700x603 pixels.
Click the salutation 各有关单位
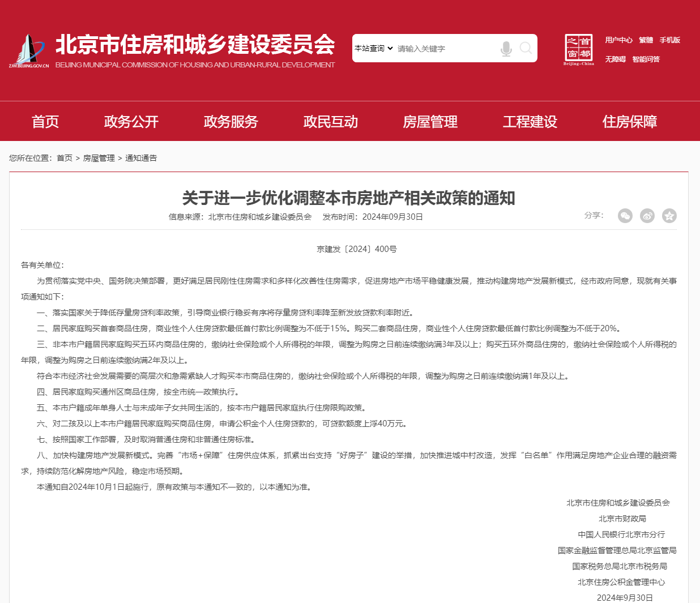42,265
